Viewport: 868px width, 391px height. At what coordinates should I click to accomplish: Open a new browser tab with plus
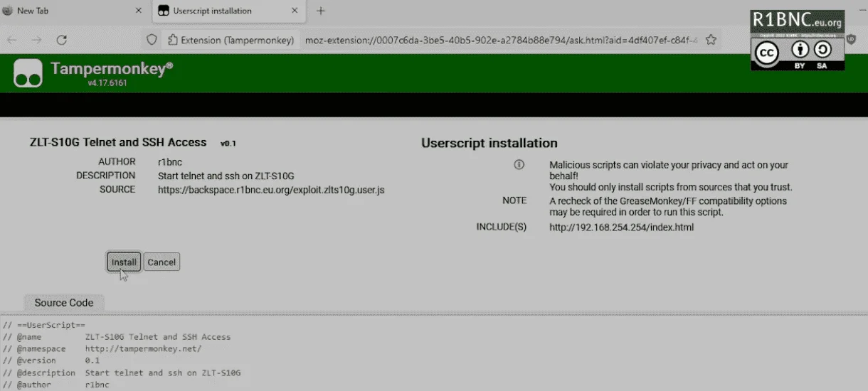321,11
